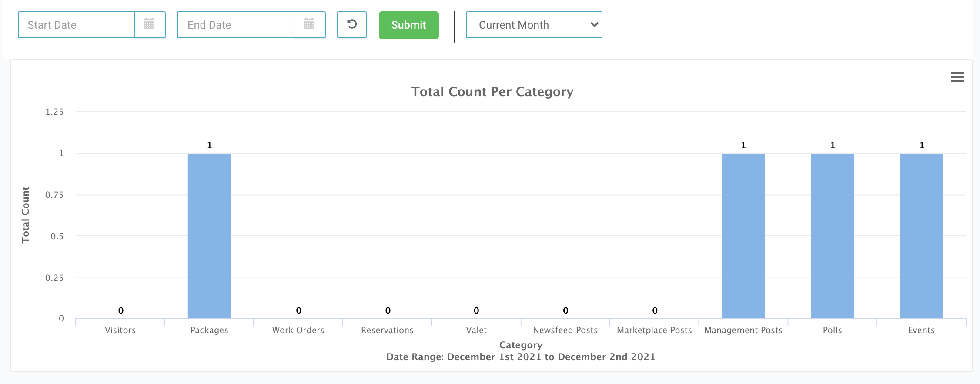Focus the End Date input field

pos(236,25)
